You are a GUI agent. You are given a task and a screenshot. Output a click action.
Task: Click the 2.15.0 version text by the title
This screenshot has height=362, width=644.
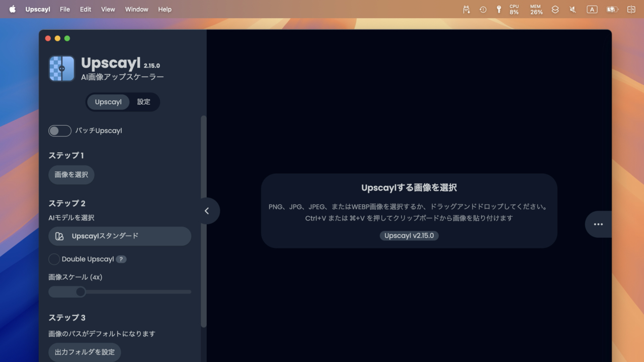click(x=151, y=66)
